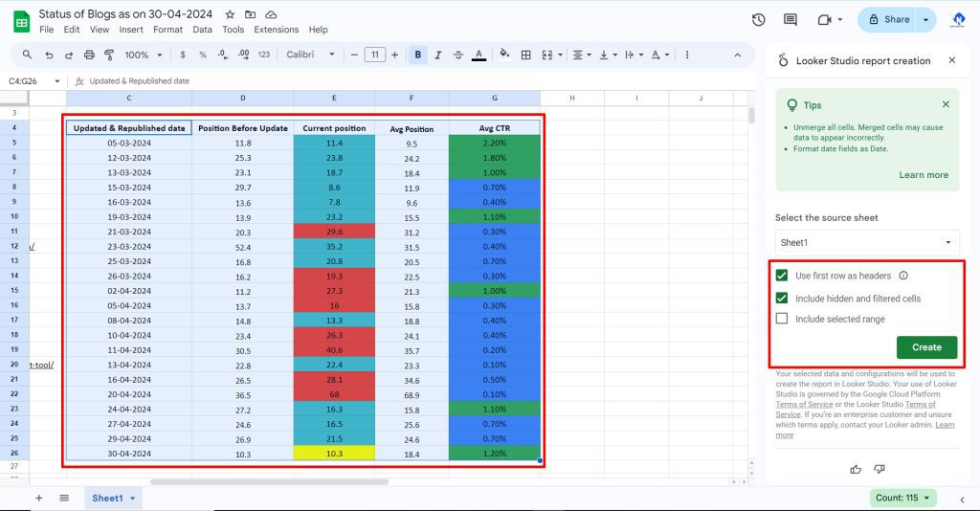Open the 100% zoom dropdown
980x511 pixels.
pos(143,55)
